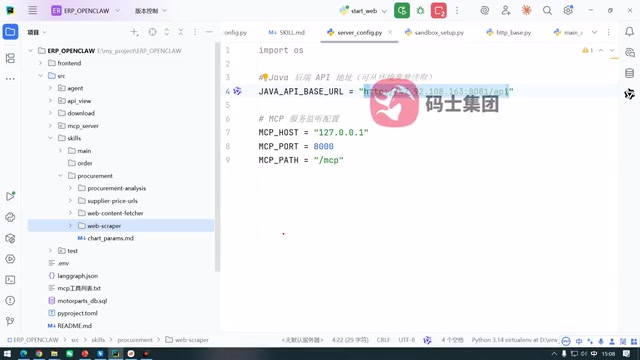The height and width of the screenshot is (360, 640).
Task: Select the README.md file
Action: pyautogui.click(x=70, y=325)
